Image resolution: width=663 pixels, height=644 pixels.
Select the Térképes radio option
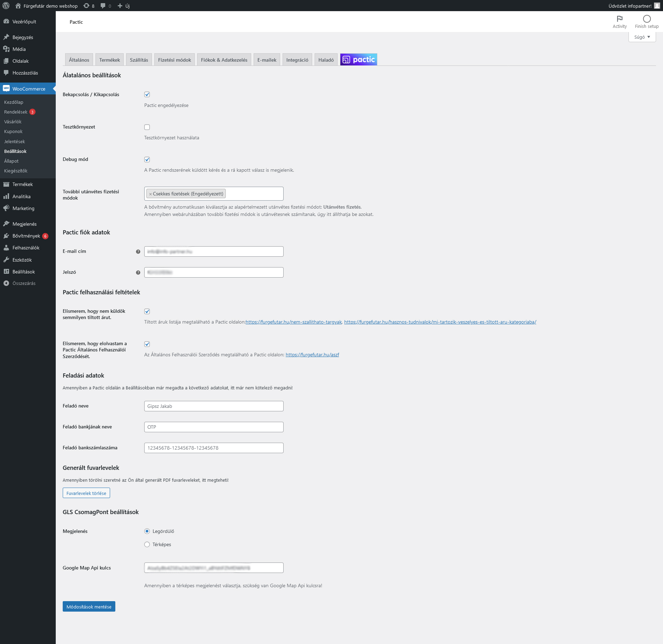pyautogui.click(x=147, y=544)
